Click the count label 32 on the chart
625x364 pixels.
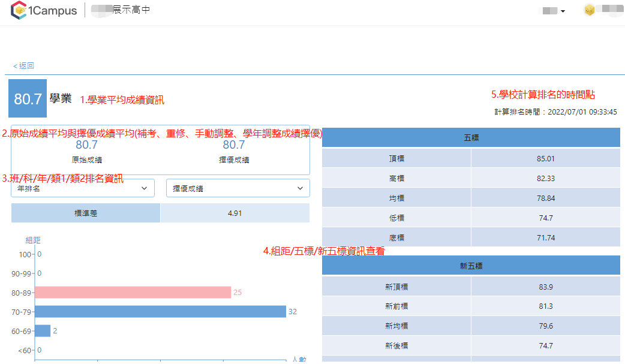tap(293, 312)
